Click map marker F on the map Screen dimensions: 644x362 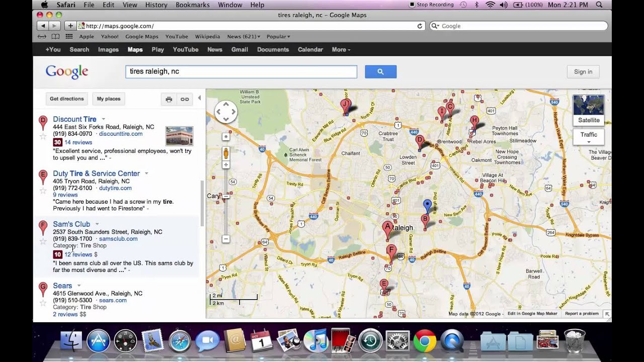pos(391,253)
